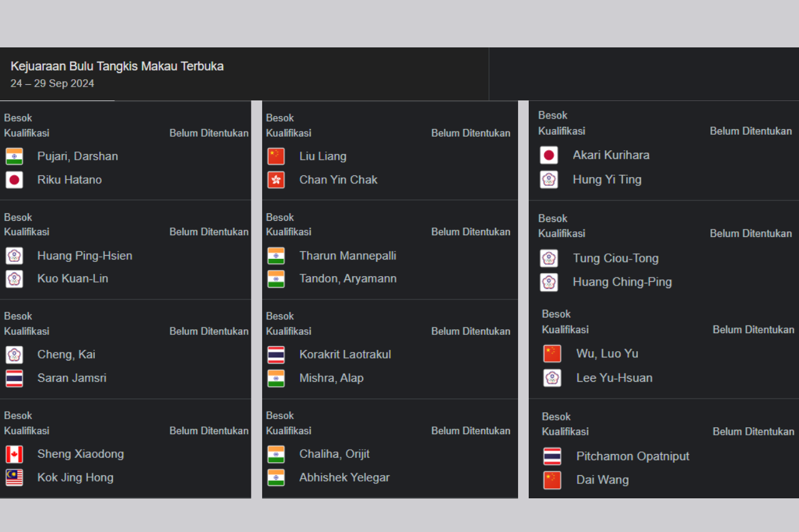This screenshot has width=799, height=532.
Task: Click the Thailand flag beside Korakrit Laotrakul
Action: point(276,354)
